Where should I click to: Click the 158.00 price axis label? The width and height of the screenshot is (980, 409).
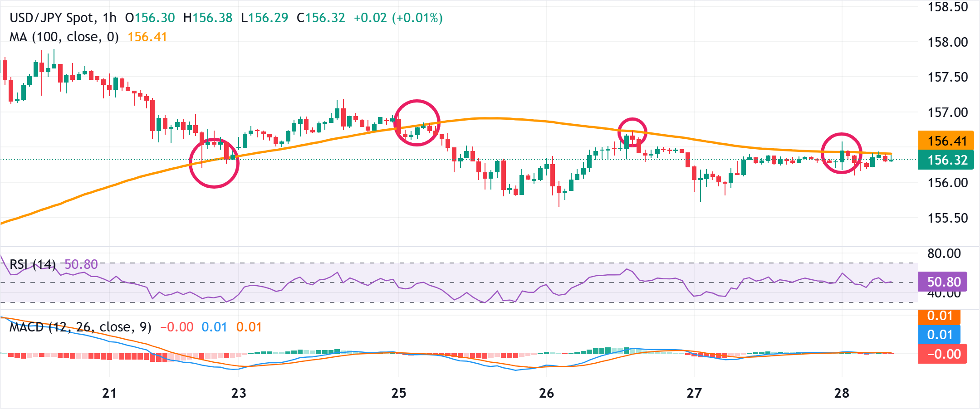click(948, 42)
